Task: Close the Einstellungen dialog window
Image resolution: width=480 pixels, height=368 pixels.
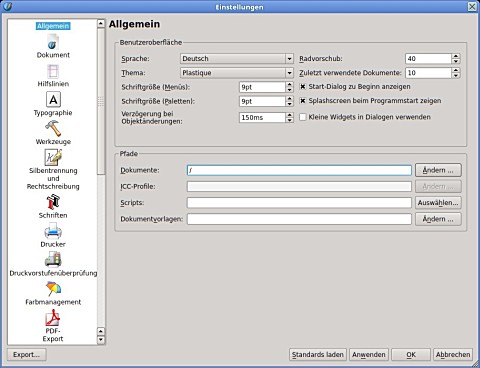Action: coord(472,6)
